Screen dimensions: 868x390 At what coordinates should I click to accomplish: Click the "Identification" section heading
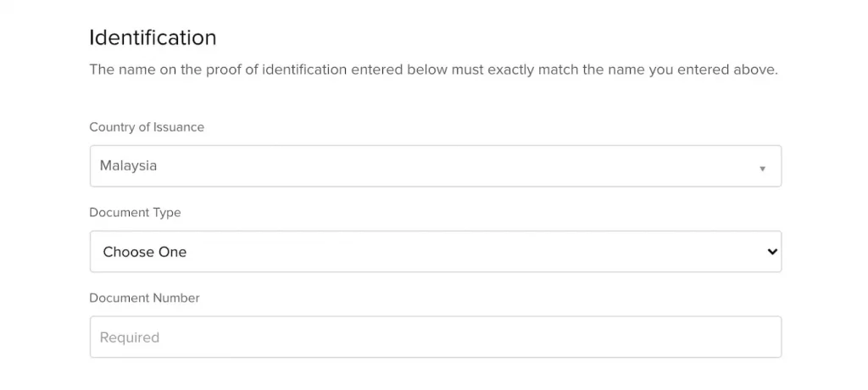tap(153, 38)
